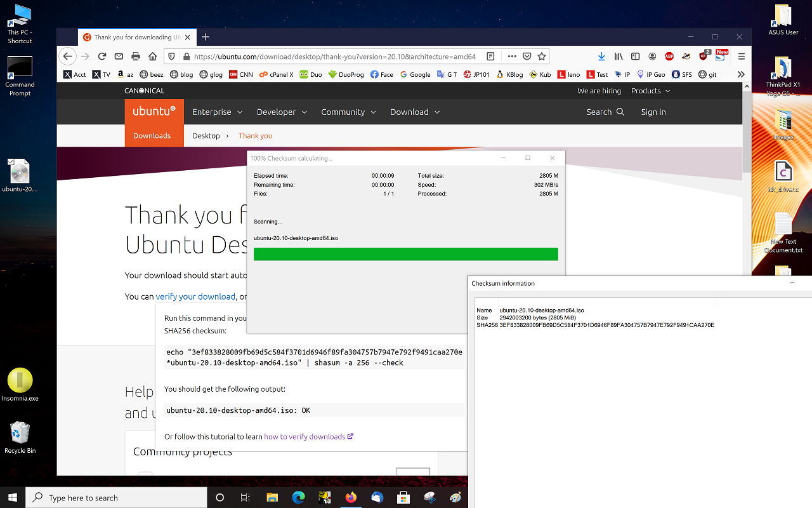Viewport: 812px width, 508px height.
Task: Expand the Community navigation dropdown
Action: tap(348, 112)
